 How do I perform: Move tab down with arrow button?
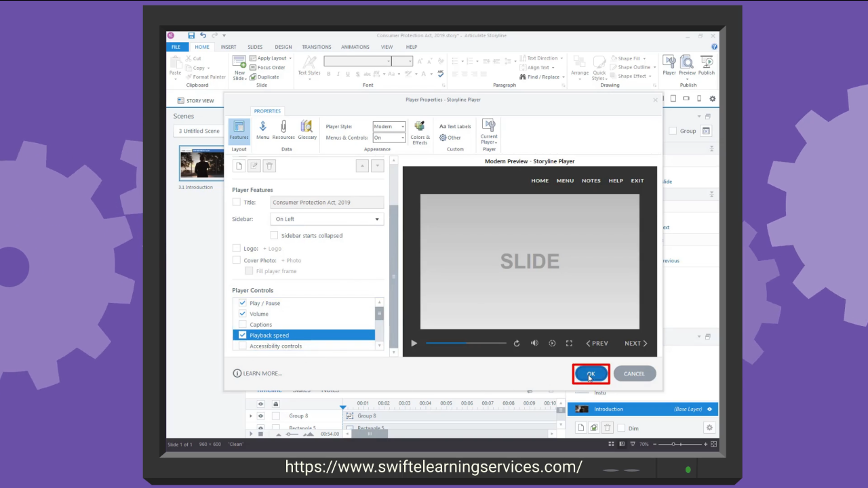coord(378,165)
